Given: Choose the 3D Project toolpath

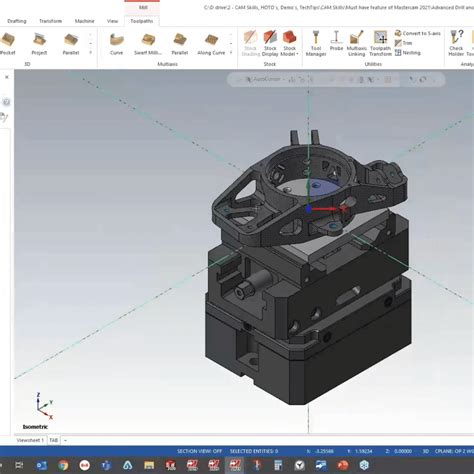Looking at the screenshot, I should [x=39, y=43].
